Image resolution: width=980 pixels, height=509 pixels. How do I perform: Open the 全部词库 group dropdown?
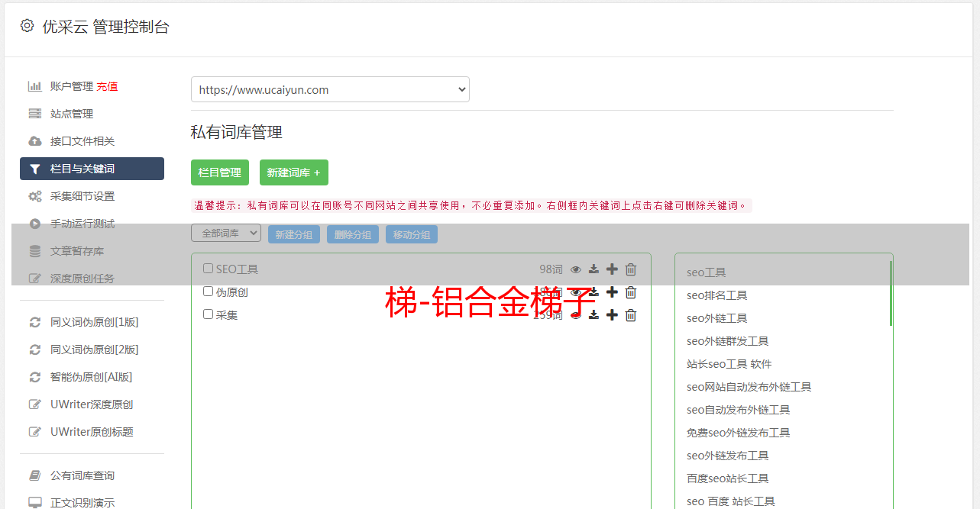point(226,233)
